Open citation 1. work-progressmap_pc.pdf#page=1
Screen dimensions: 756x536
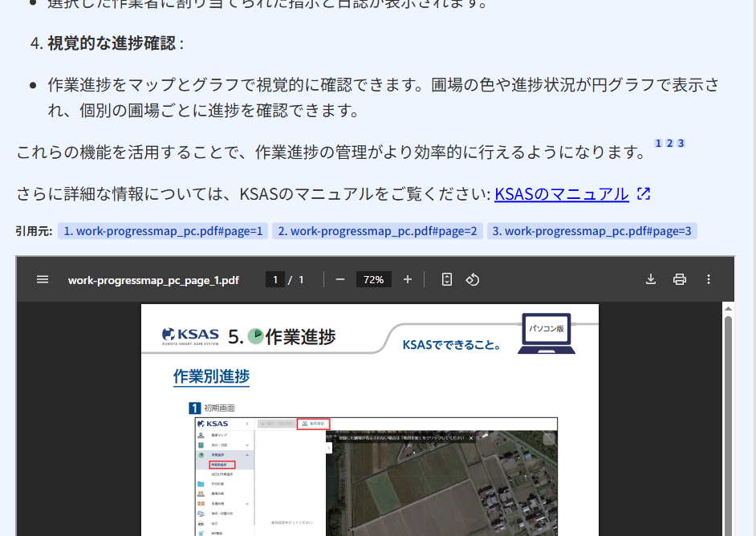pyautogui.click(x=162, y=231)
